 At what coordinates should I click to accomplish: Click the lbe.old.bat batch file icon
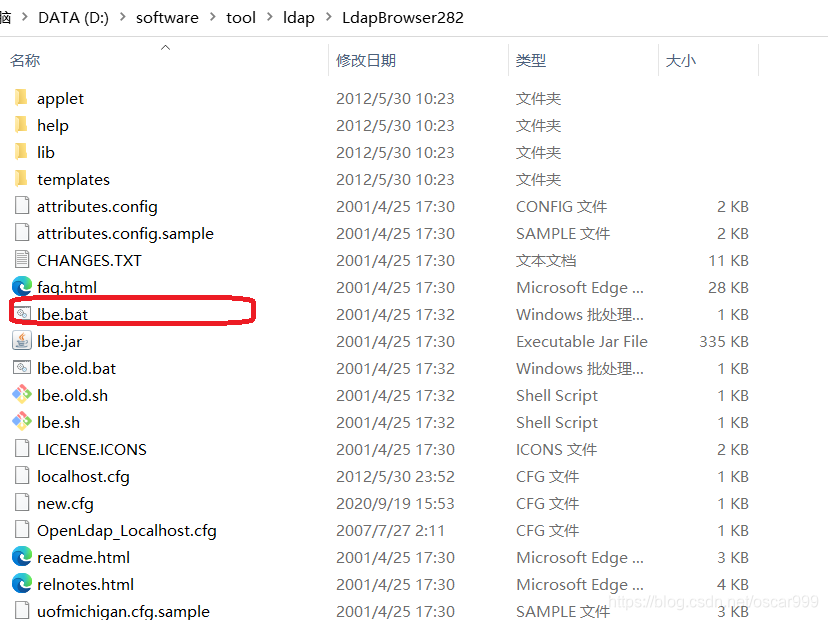(x=22, y=368)
